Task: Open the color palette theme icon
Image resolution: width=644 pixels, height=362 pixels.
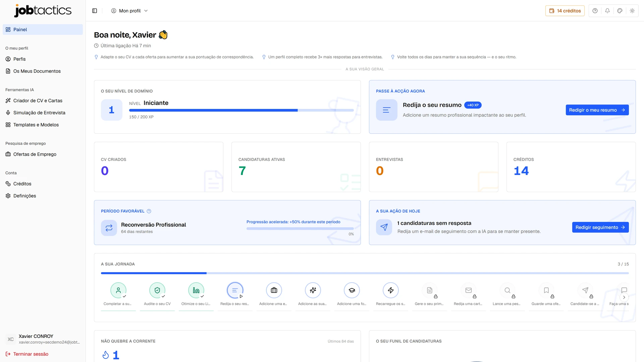Action: (620, 11)
